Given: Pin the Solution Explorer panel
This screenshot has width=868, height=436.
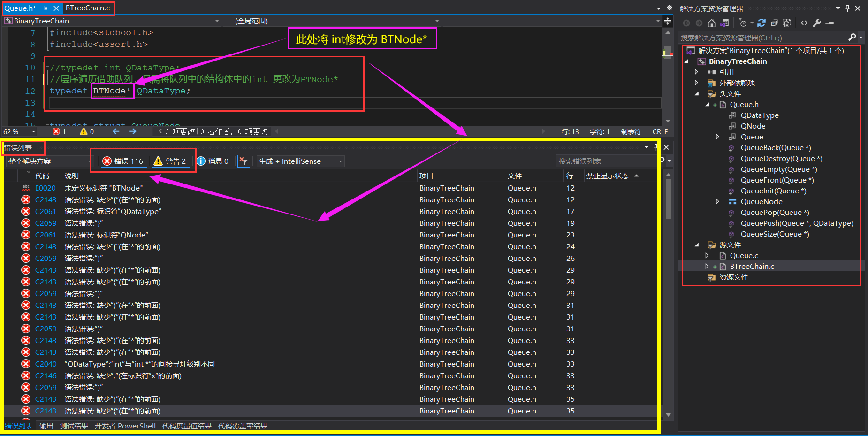Looking at the screenshot, I should click(x=847, y=8).
